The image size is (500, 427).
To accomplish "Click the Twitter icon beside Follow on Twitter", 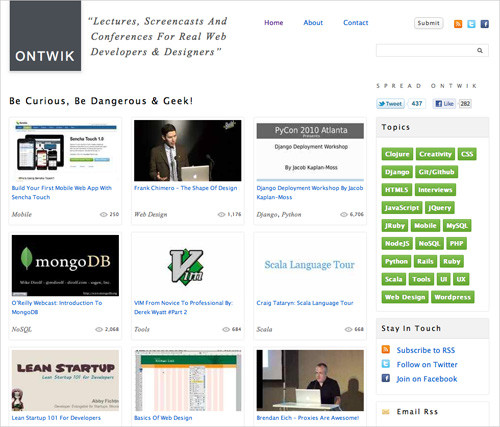I will 386,364.
